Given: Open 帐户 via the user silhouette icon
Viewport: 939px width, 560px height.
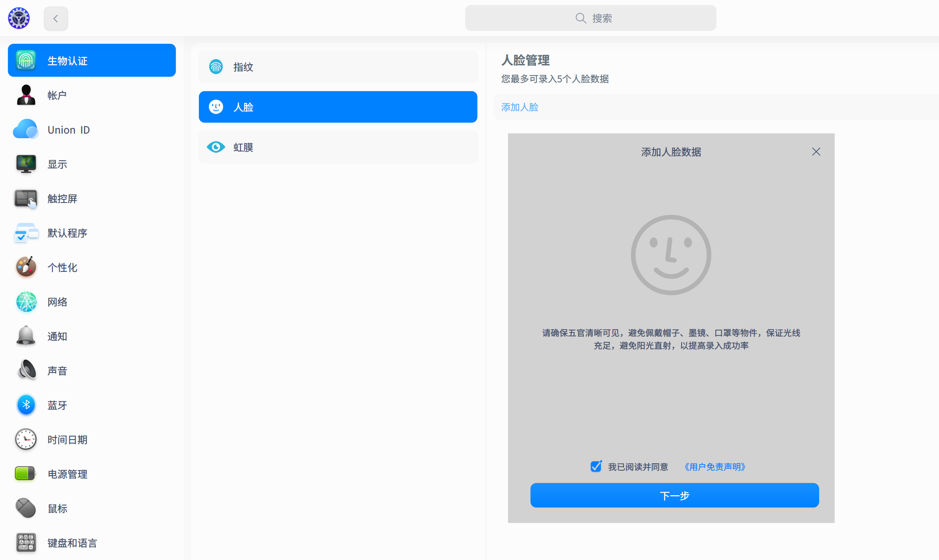Looking at the screenshot, I should [x=26, y=95].
